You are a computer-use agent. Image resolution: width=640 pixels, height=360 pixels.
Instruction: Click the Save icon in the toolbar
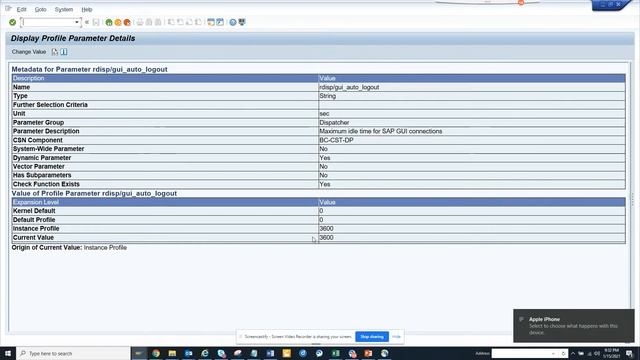click(96, 22)
